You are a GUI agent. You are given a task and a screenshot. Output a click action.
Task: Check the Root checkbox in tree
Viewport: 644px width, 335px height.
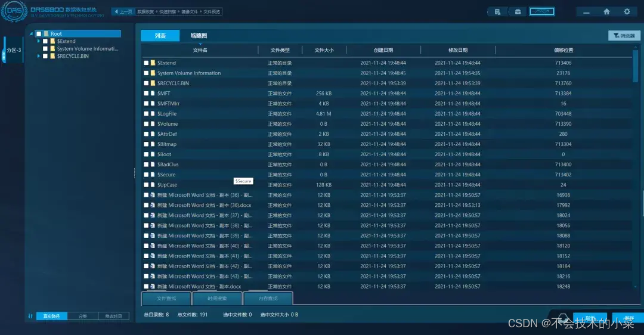pos(39,33)
